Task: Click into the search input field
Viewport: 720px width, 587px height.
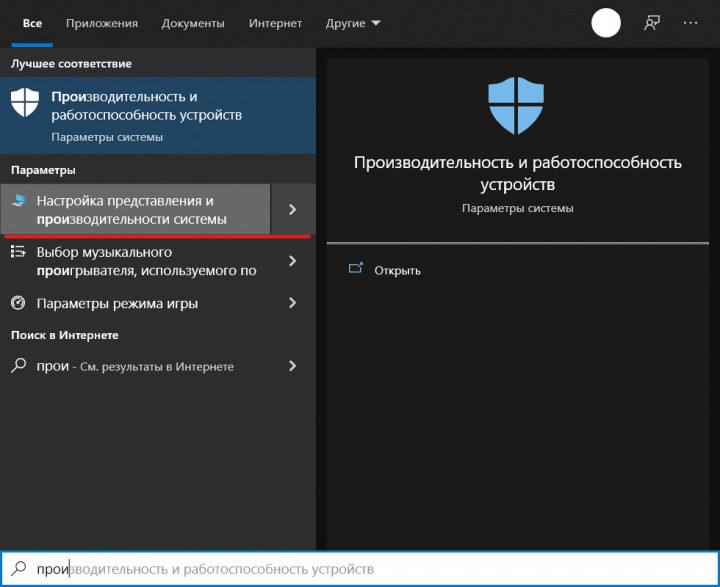Action: tap(360, 569)
